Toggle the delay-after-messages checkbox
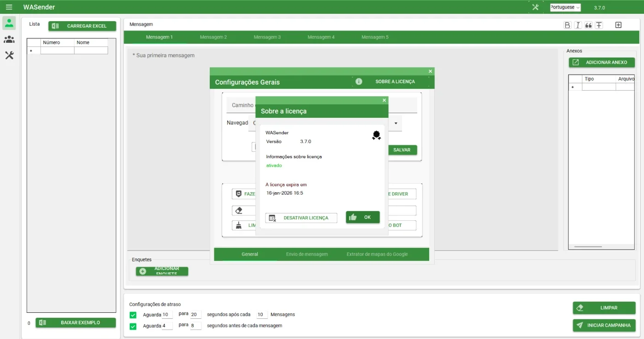 point(133,315)
